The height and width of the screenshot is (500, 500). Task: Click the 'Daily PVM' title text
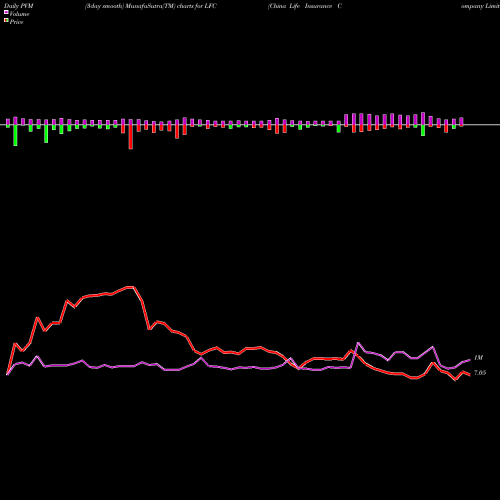pos(19,6)
